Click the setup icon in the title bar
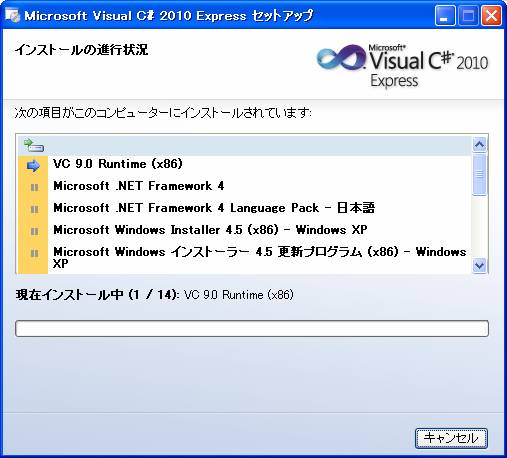Viewport: 507px width, 458px height. pos(13,15)
